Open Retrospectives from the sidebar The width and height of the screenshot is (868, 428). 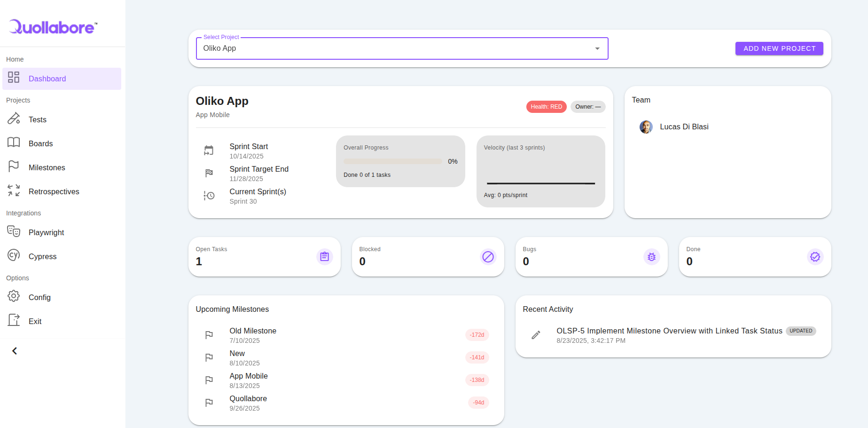(54, 191)
